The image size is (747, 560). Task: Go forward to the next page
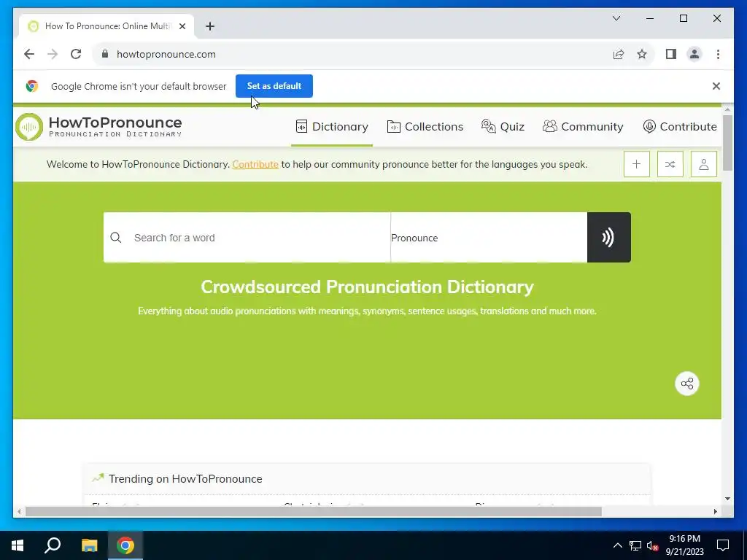tap(53, 54)
